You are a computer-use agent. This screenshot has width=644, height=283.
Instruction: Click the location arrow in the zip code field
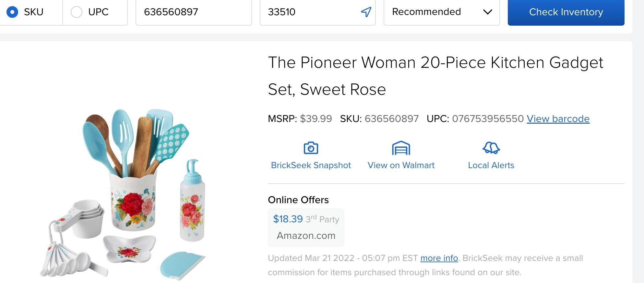click(365, 12)
